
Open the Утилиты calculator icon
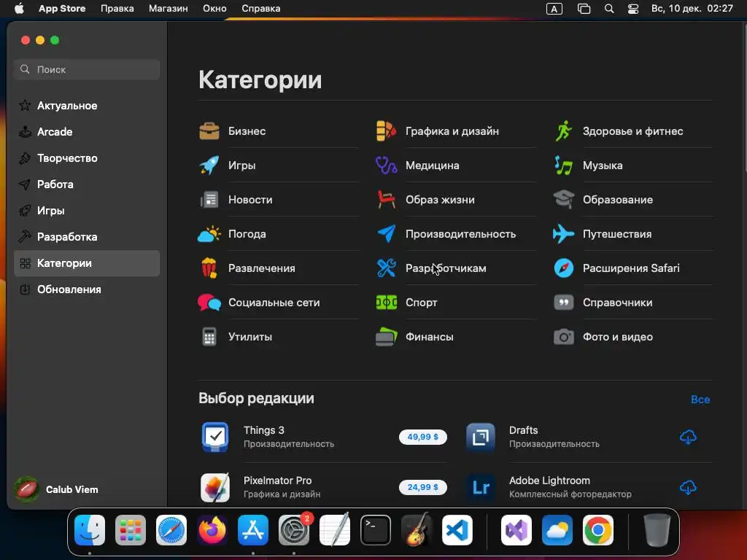[209, 337]
